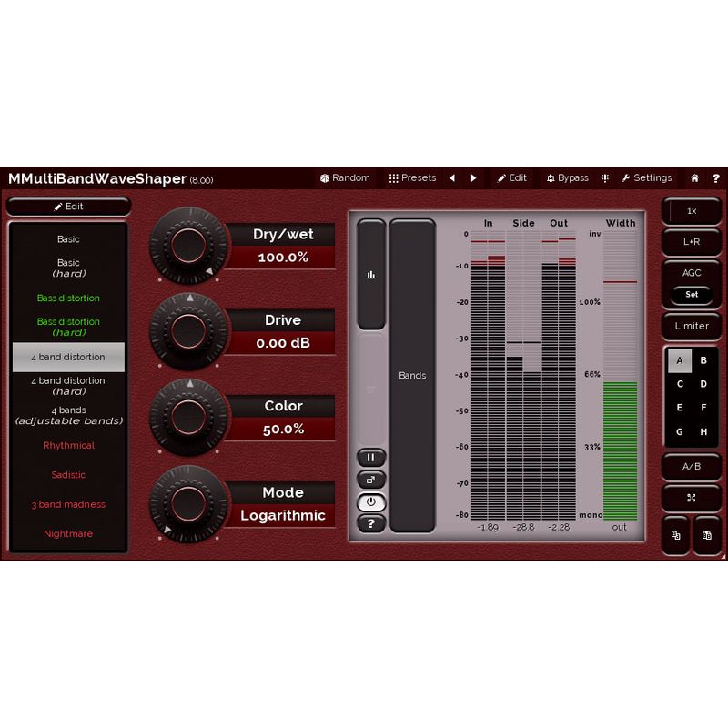The height and width of the screenshot is (728, 728).
Task: Open the Settings menu
Action: (647, 178)
